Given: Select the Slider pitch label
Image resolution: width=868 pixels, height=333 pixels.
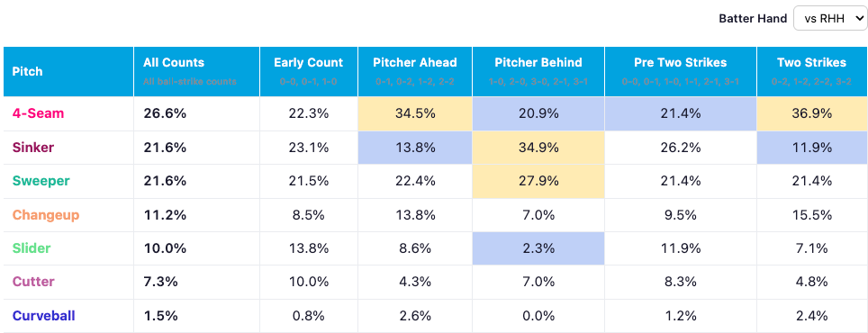Looking at the screenshot, I should (32, 248).
